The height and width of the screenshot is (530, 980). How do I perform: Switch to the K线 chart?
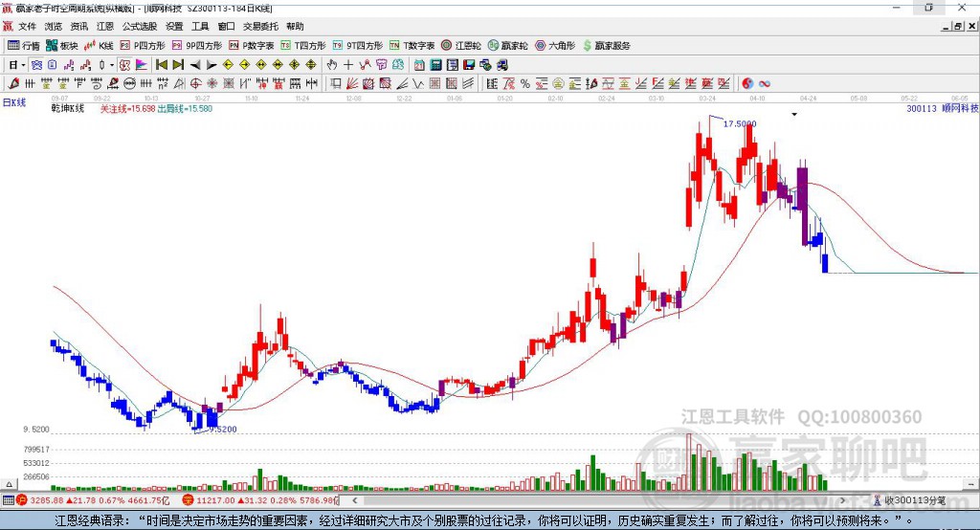[99, 46]
